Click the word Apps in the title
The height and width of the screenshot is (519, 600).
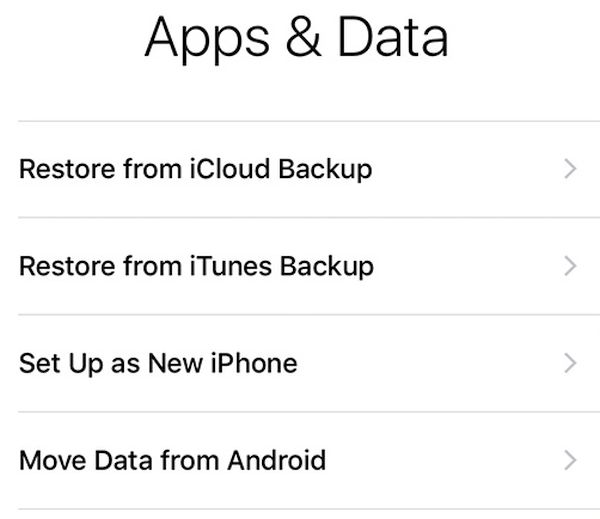point(206,40)
